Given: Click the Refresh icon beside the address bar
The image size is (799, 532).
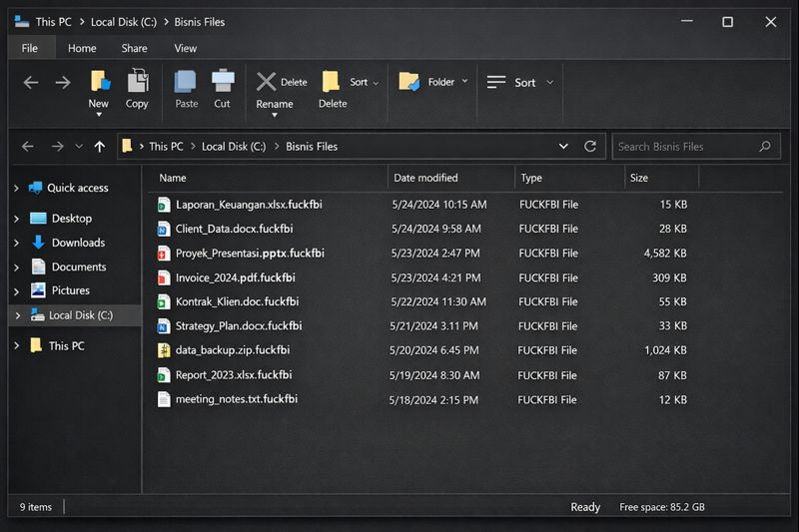Looking at the screenshot, I should pos(590,146).
